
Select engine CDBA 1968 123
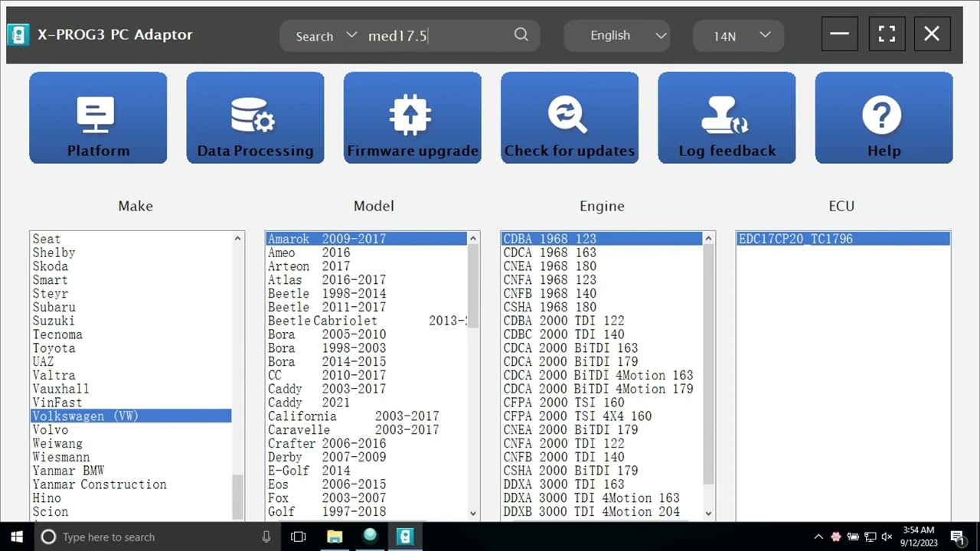[x=602, y=239]
